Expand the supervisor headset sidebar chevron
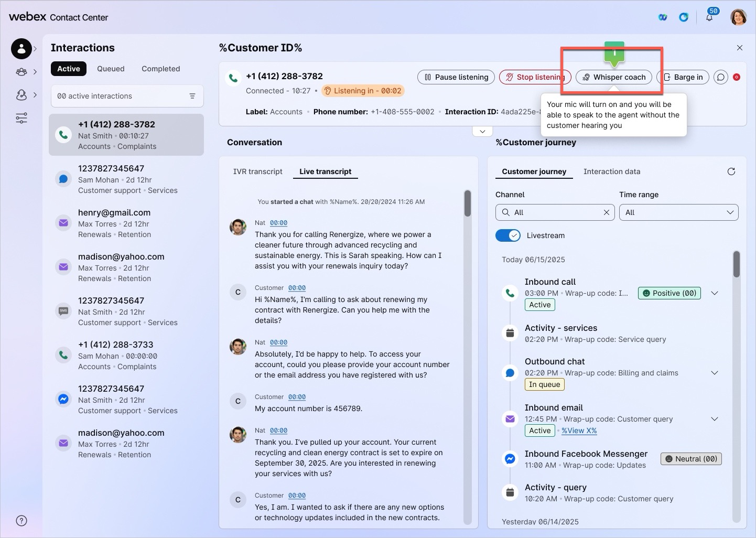The width and height of the screenshot is (756, 538). pos(35,95)
